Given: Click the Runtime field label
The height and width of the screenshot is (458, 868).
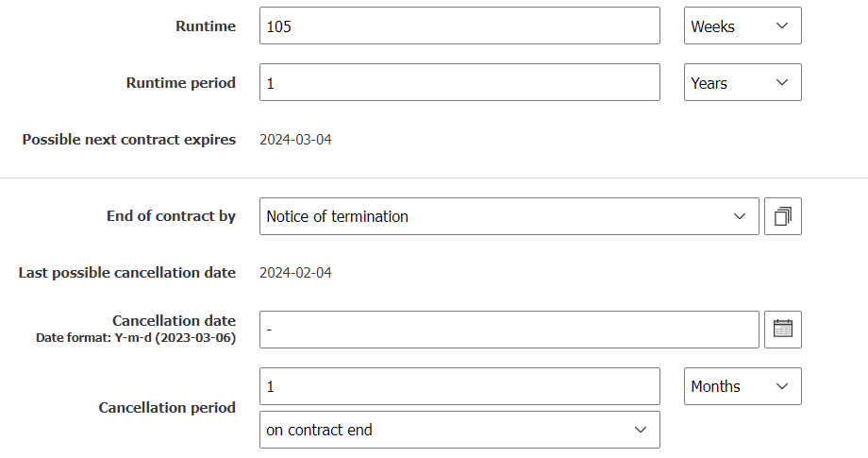Looking at the screenshot, I should 206,26.
